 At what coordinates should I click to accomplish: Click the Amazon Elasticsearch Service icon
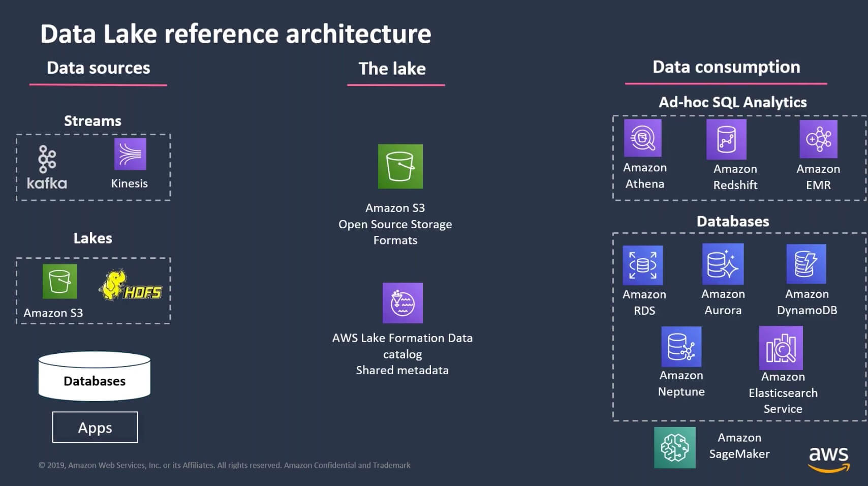(x=781, y=348)
